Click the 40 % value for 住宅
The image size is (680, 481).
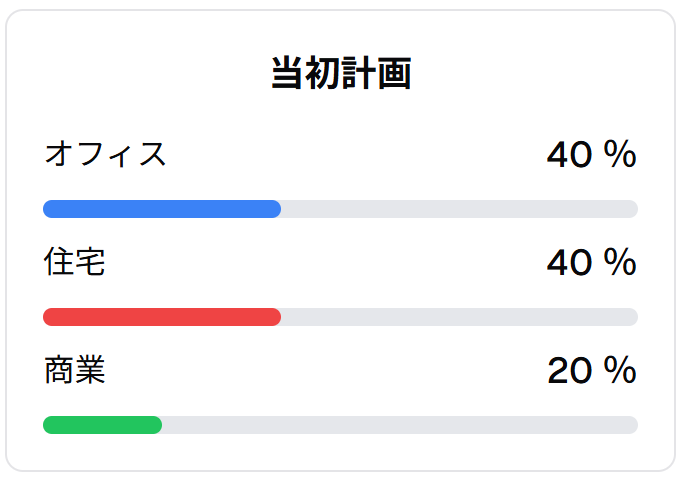(x=592, y=262)
